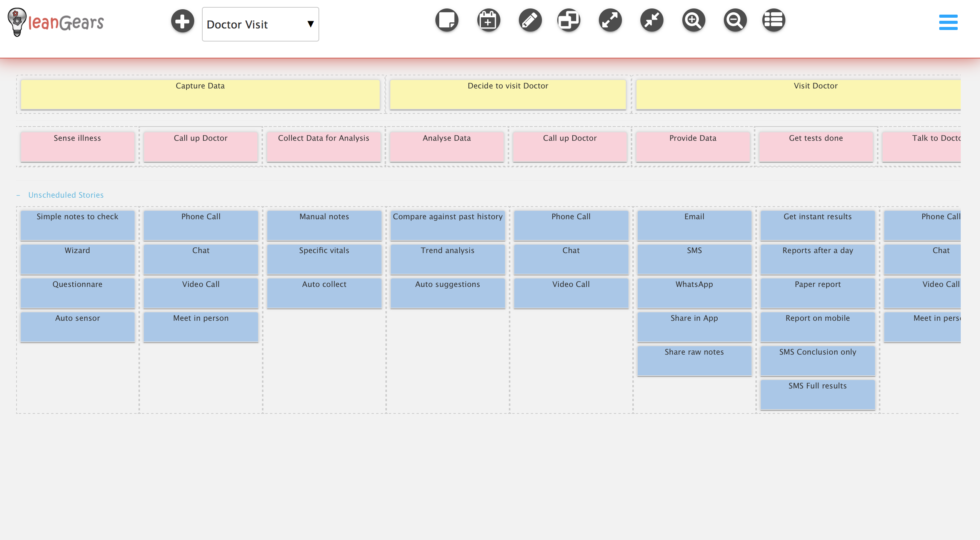Select the WhatsApp story card
Viewport: 980px width, 540px height.
coord(694,293)
